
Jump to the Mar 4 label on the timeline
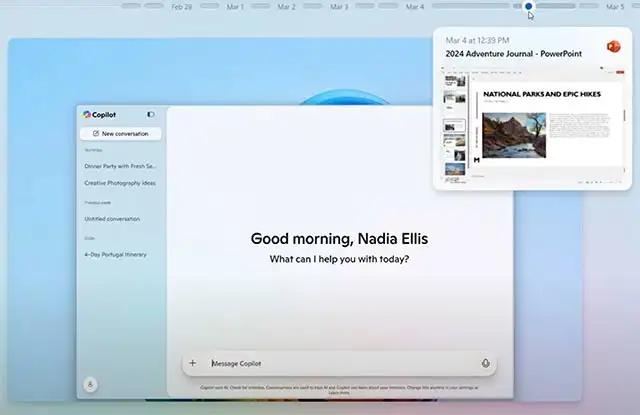click(415, 7)
